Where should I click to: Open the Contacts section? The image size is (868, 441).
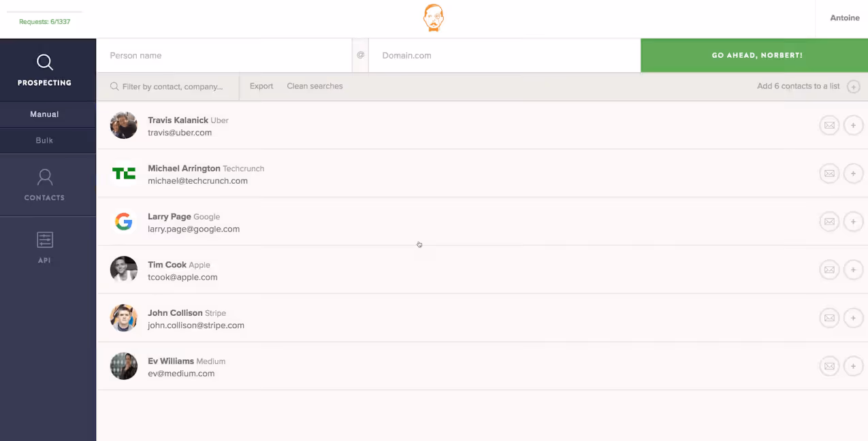[44, 185]
